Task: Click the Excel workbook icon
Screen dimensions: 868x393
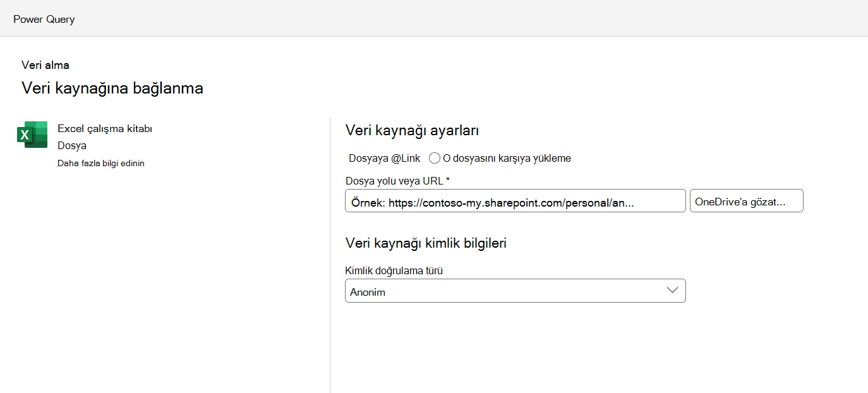Action: [x=32, y=135]
